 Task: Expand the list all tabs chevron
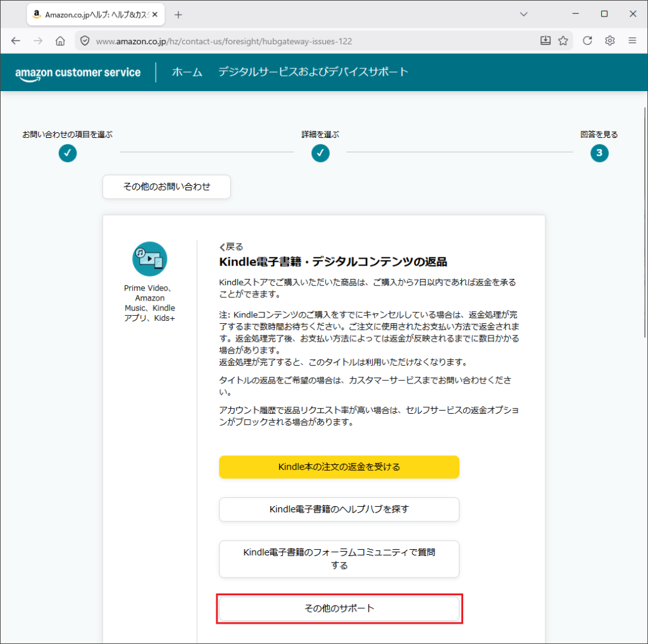[x=523, y=14]
